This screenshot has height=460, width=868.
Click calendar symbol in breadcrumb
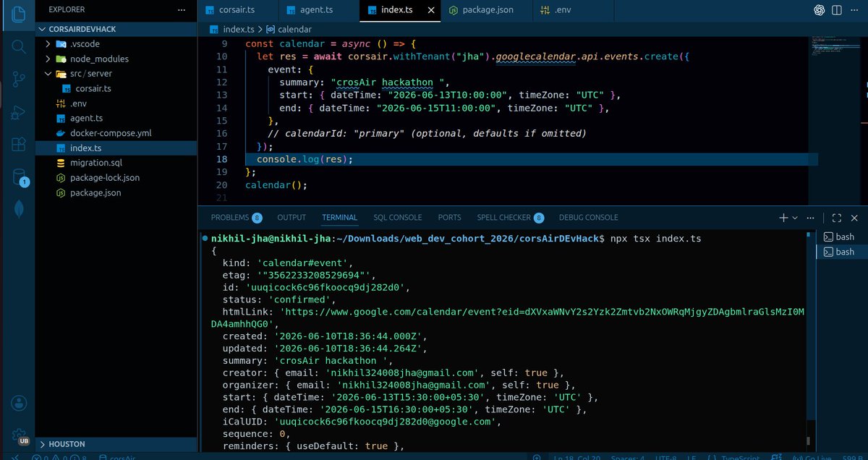click(289, 29)
